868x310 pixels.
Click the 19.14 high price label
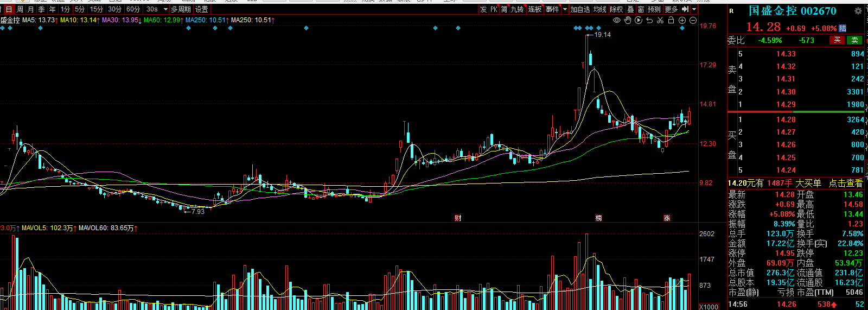pyautogui.click(x=602, y=35)
